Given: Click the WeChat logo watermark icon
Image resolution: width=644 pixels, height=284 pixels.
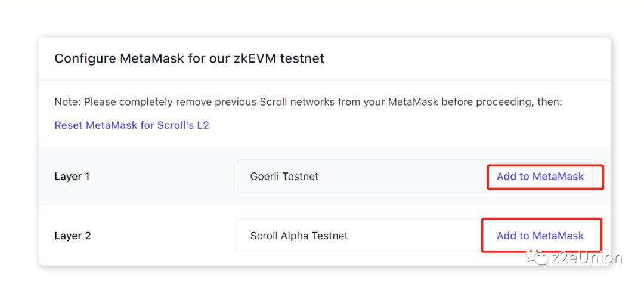Looking at the screenshot, I should (x=540, y=258).
